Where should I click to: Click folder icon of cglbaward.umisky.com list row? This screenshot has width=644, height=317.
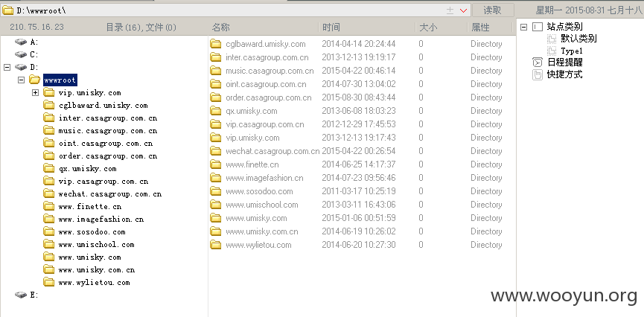216,44
